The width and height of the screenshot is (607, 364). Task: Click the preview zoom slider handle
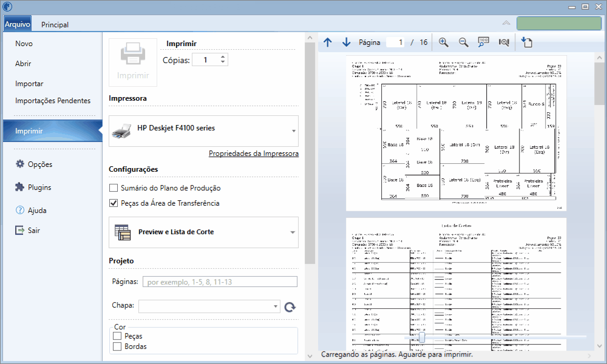pyautogui.click(x=422, y=337)
